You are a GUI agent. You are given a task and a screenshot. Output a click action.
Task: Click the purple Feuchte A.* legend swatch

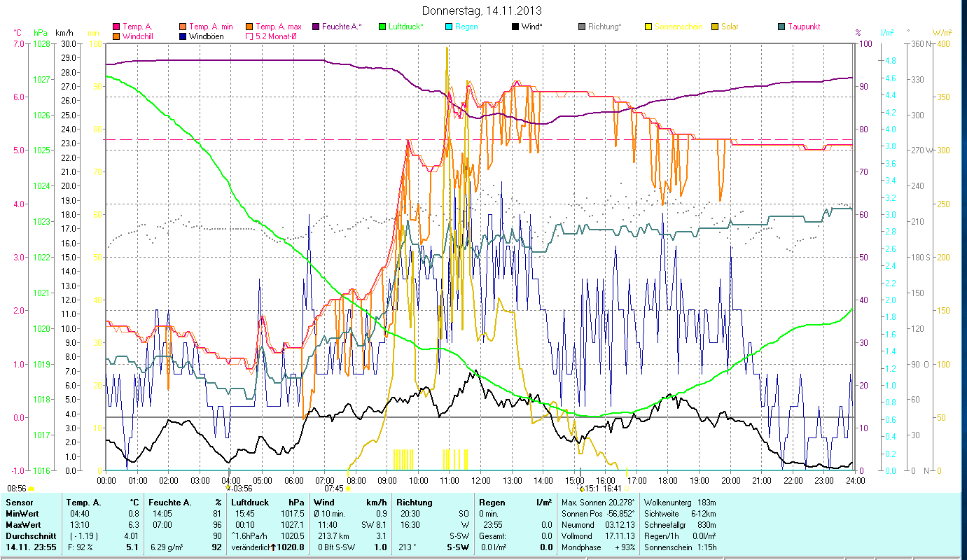315,27
